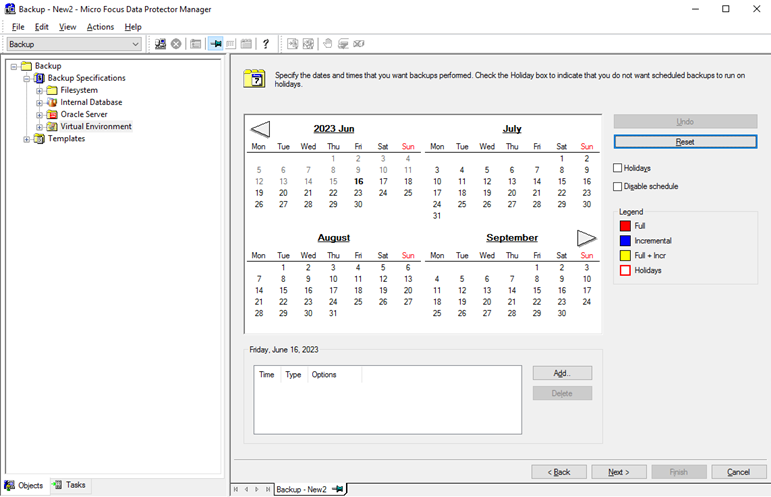Switch to the Objects tab
The width and height of the screenshot is (771, 497).
tap(24, 485)
